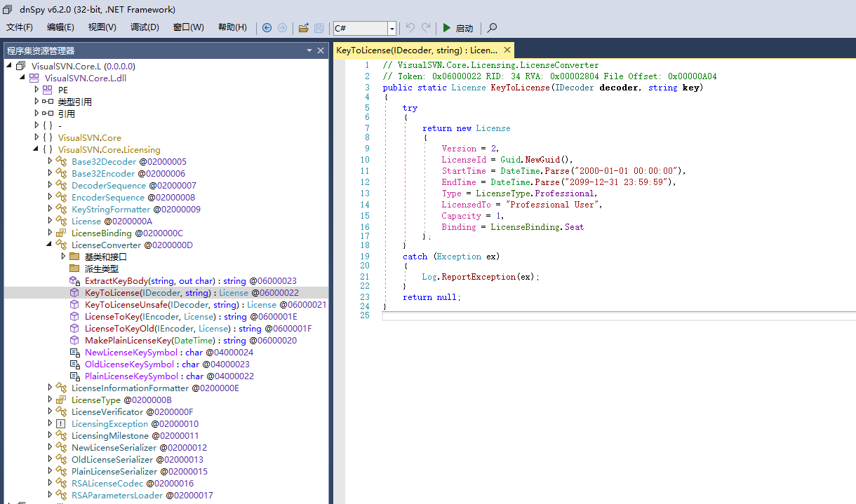Screen dimensions: 856x504
Task: Collapse the VisualSVN.Core.L assembly node
Action: [9, 66]
